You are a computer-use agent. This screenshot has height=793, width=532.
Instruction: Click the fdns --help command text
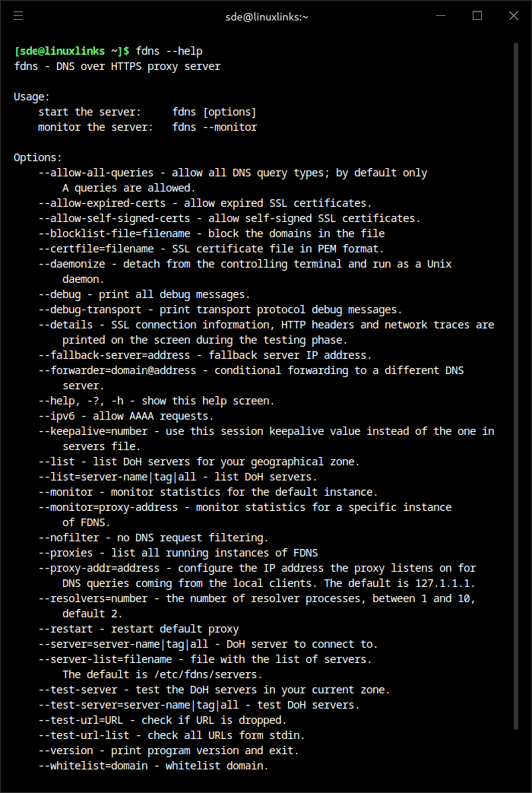tap(169, 51)
